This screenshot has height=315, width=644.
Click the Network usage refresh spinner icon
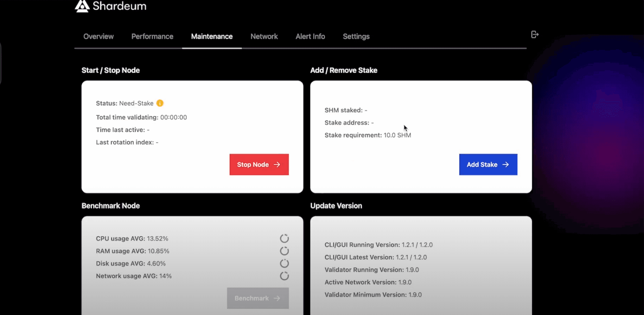tap(284, 276)
